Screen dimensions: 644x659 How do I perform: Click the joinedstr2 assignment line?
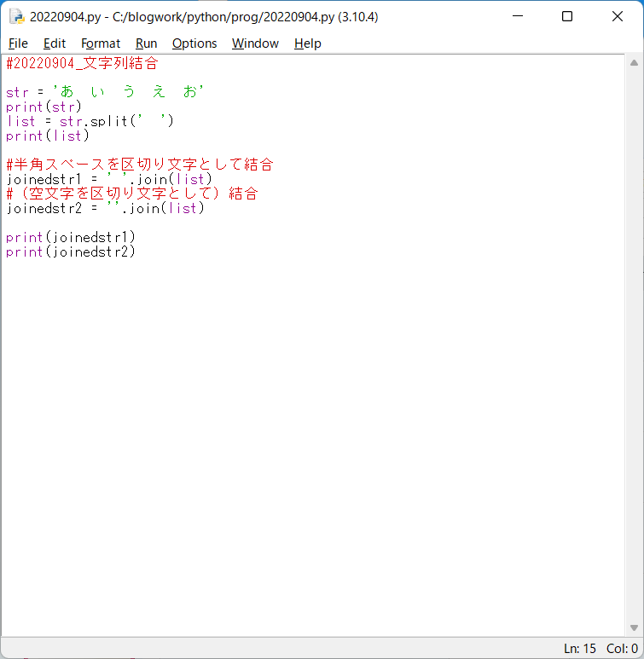pos(105,208)
